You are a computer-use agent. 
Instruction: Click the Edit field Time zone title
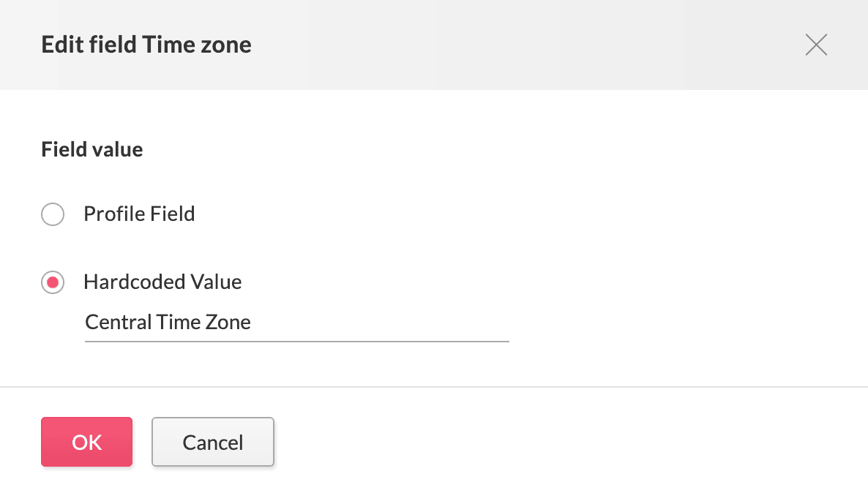click(146, 45)
